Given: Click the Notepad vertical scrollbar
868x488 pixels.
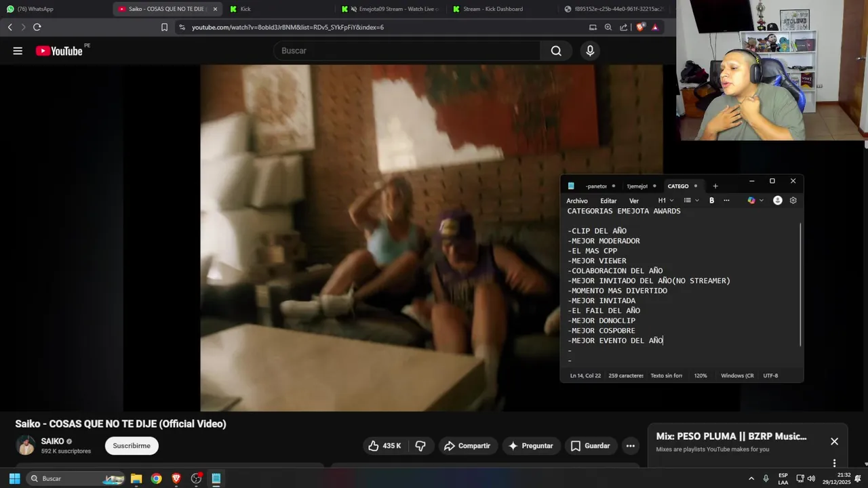Looking at the screenshot, I should 801,285.
